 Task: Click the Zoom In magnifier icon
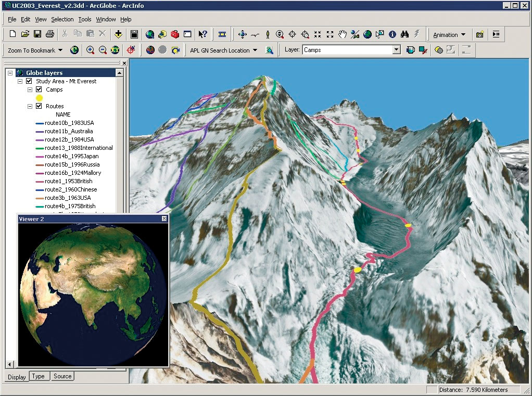[90, 50]
